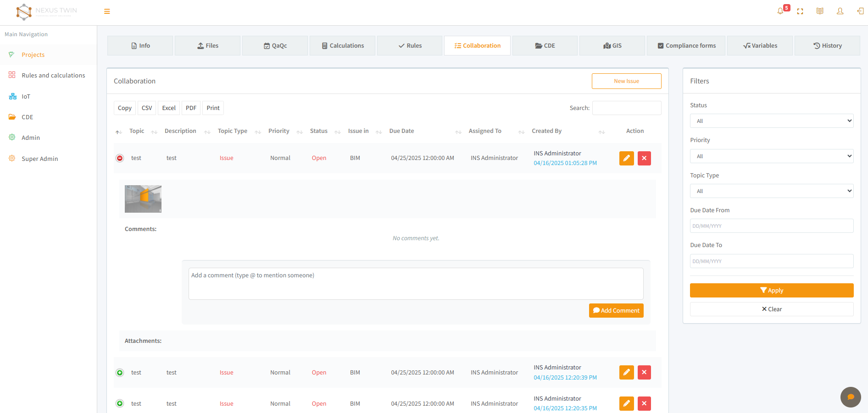Open Super Admin section

[40, 159]
